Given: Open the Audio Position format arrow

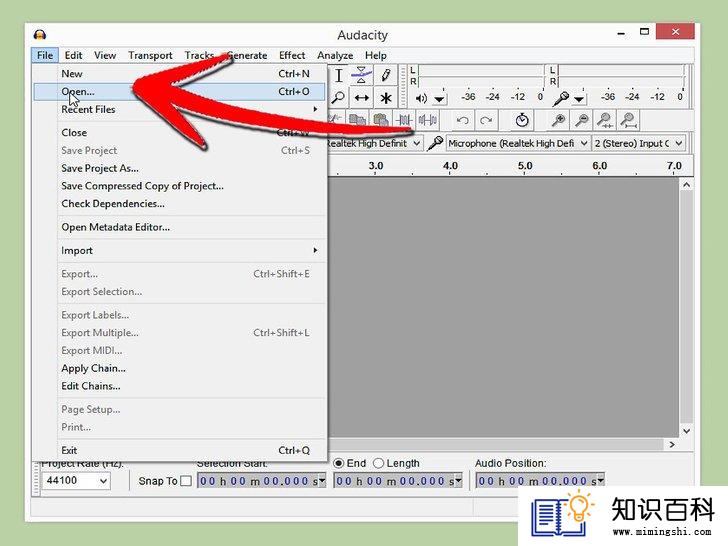Looking at the screenshot, I should pos(600,481).
